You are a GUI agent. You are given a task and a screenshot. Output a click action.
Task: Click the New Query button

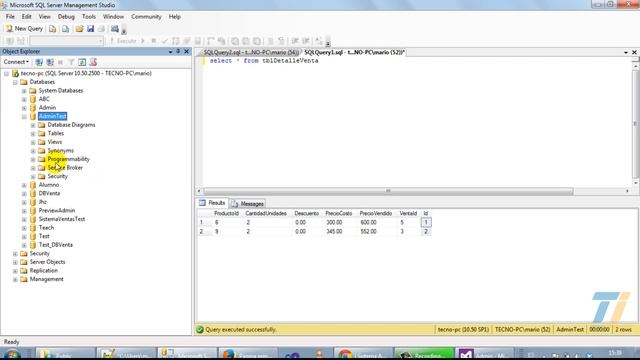24,29
